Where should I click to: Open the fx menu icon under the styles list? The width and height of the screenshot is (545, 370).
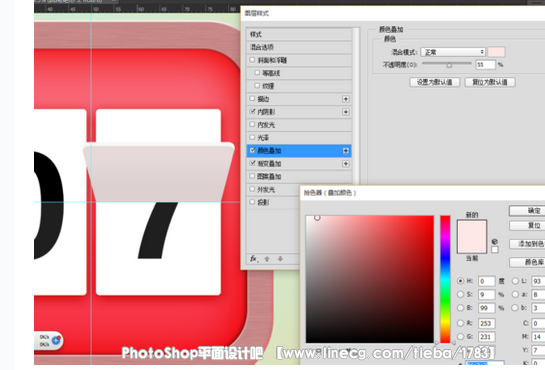pos(254,259)
